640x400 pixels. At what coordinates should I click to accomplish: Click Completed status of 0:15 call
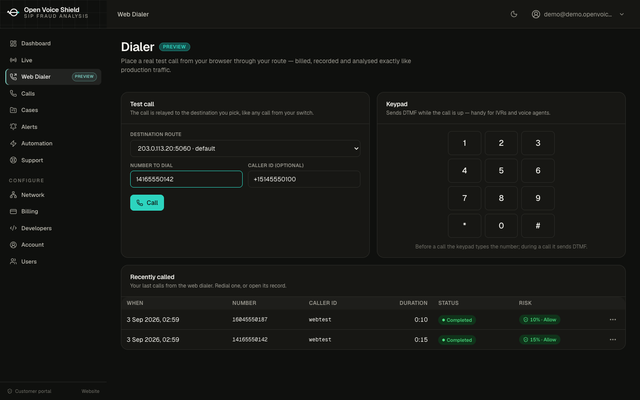[457, 340]
